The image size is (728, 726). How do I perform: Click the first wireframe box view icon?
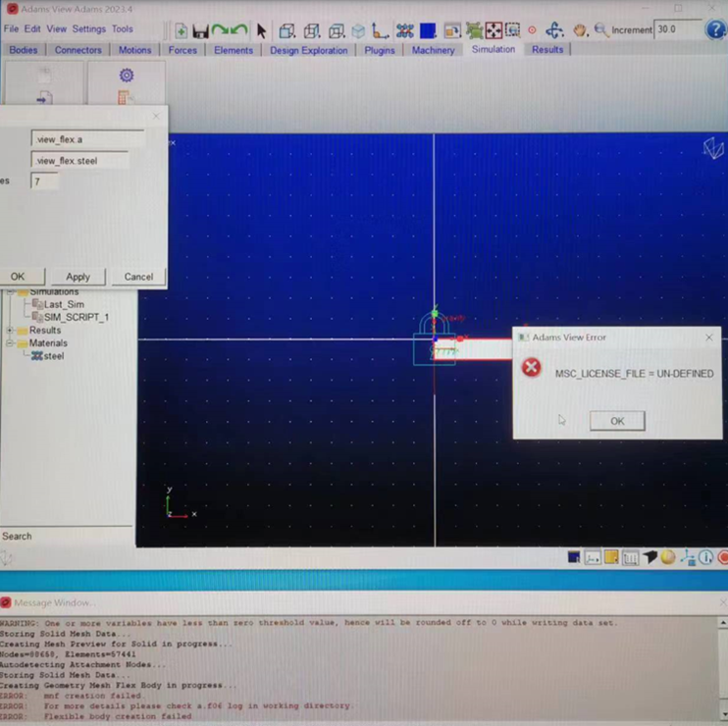tap(286, 31)
